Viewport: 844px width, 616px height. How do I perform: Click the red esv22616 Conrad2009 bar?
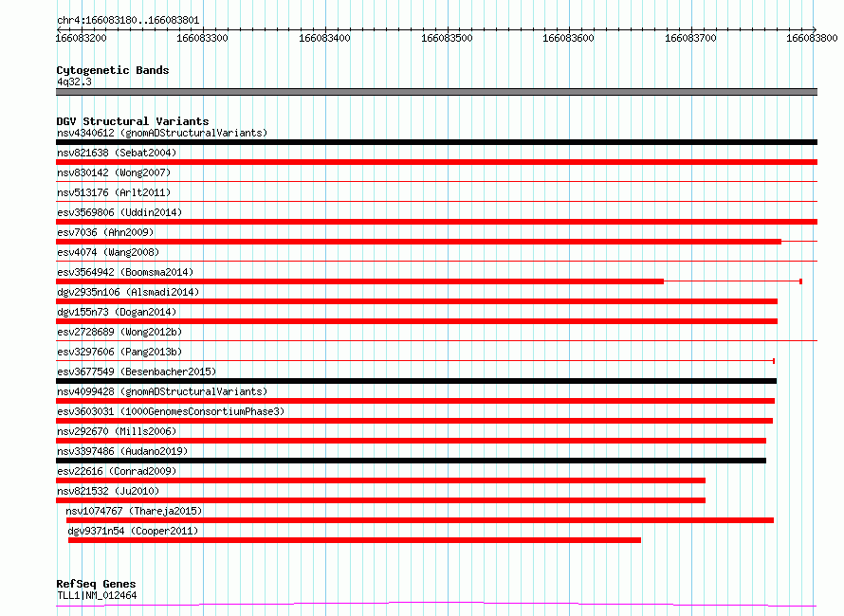click(x=380, y=480)
